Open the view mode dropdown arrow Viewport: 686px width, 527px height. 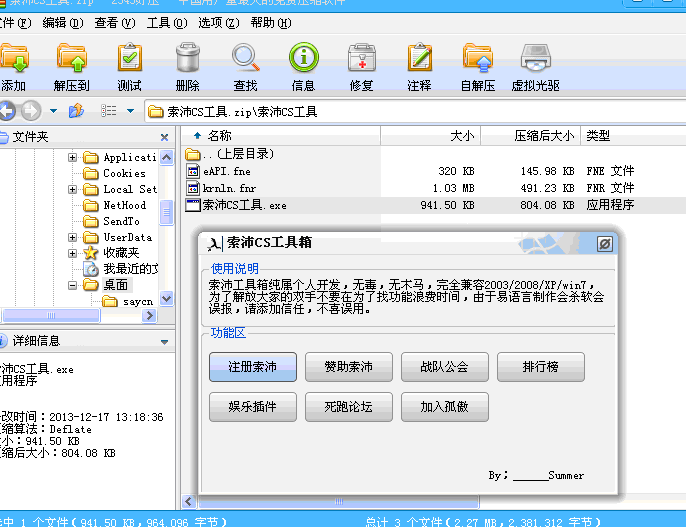click(130, 111)
